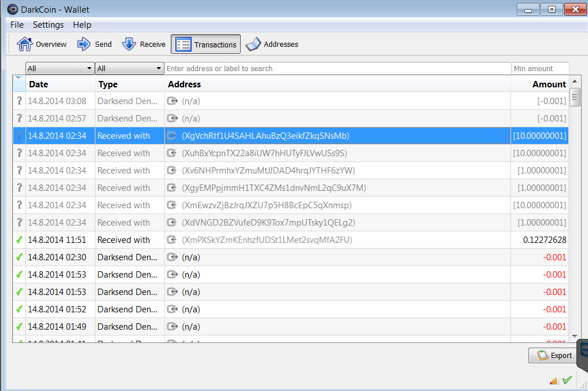588x391 pixels.
Task: Click confirmed checkmark icon for 02:30 transaction
Action: click(x=20, y=257)
